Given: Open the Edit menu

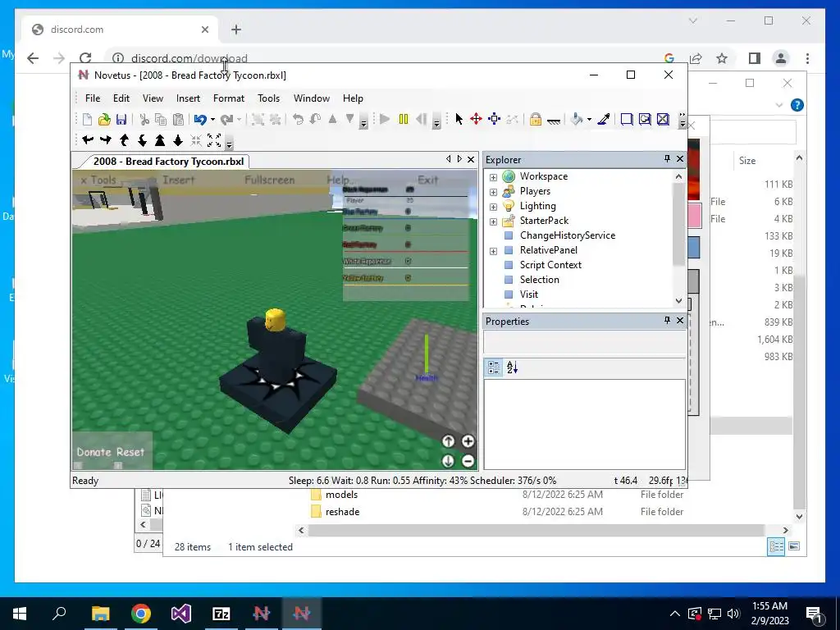Looking at the screenshot, I should [x=121, y=98].
